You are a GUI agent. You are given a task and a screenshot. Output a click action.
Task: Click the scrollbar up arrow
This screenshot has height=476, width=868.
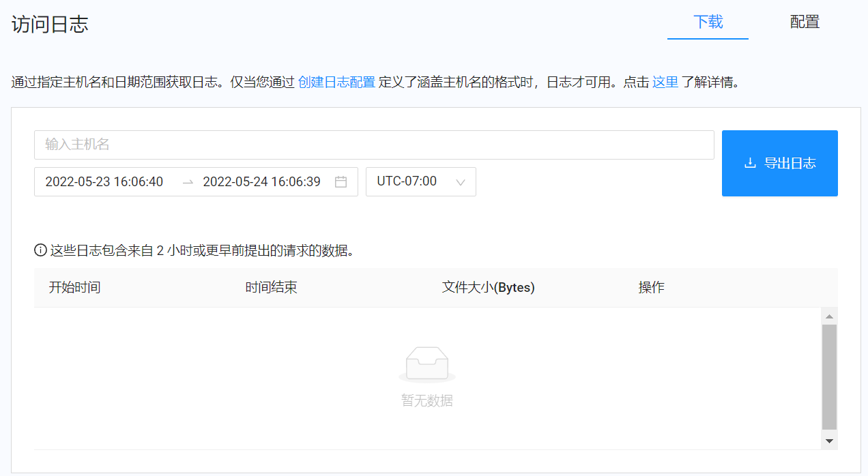(x=829, y=316)
